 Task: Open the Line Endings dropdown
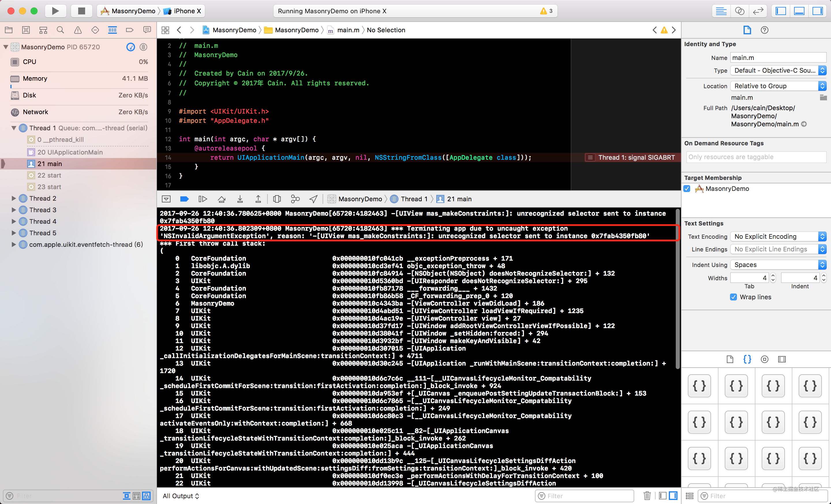(778, 249)
